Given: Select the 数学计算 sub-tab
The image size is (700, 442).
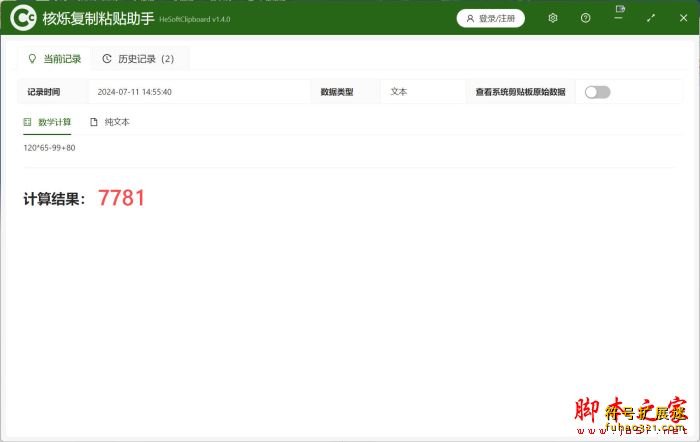Looking at the screenshot, I should click(47, 122).
